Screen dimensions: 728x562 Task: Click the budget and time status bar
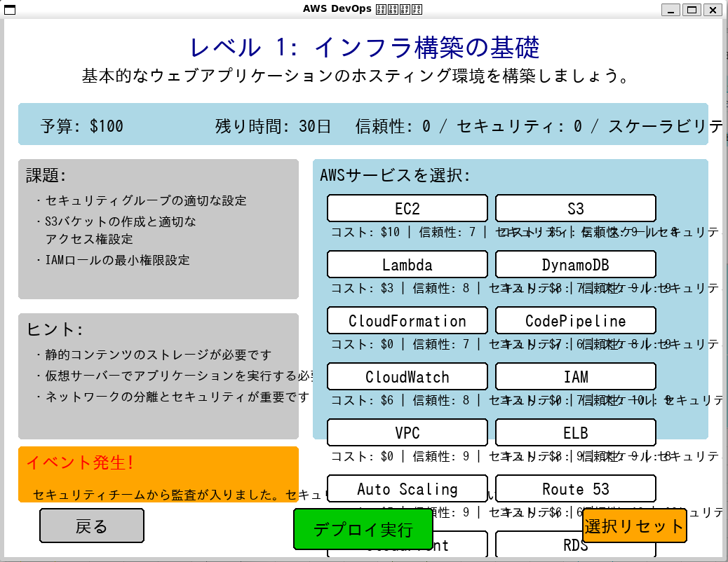pos(365,124)
